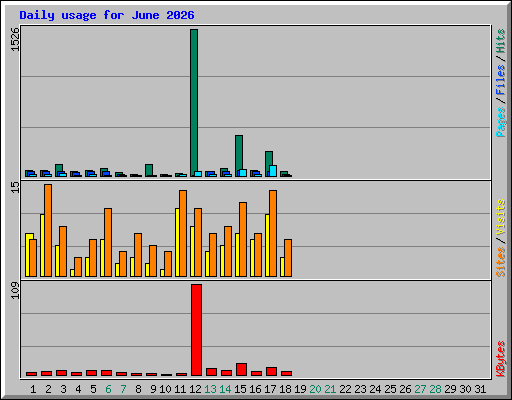Click day label 10 on the x-axis
512x400 pixels.
point(165,389)
